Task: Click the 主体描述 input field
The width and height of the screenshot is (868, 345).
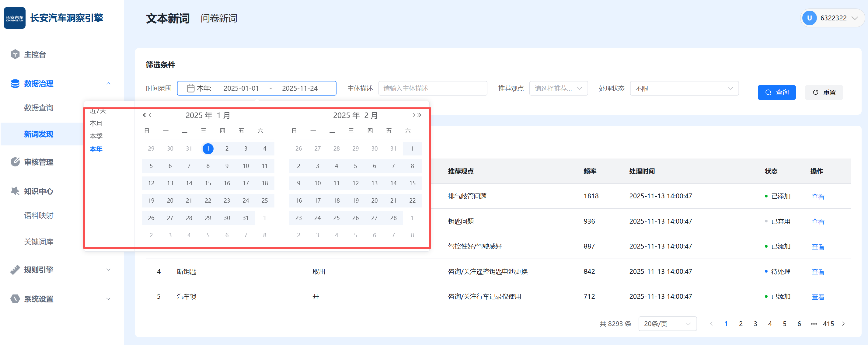Action: [432, 88]
